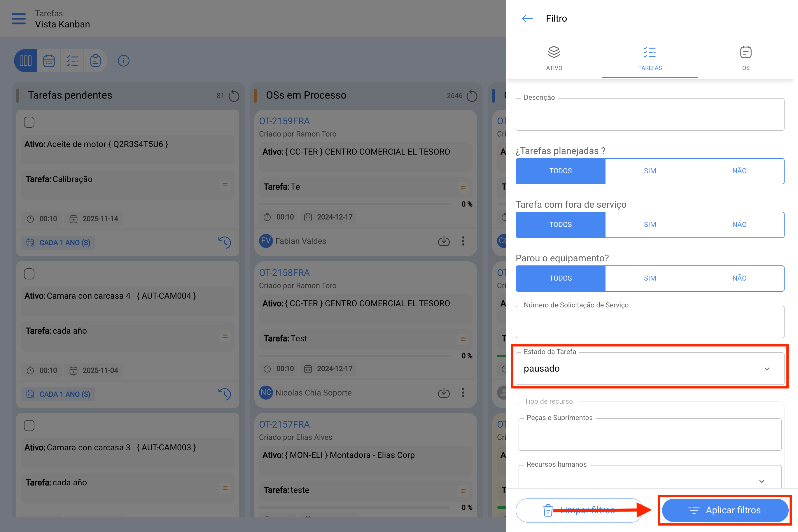Open more options for OT-2158FRA card
Screen dimensions: 798x532
tap(463, 393)
